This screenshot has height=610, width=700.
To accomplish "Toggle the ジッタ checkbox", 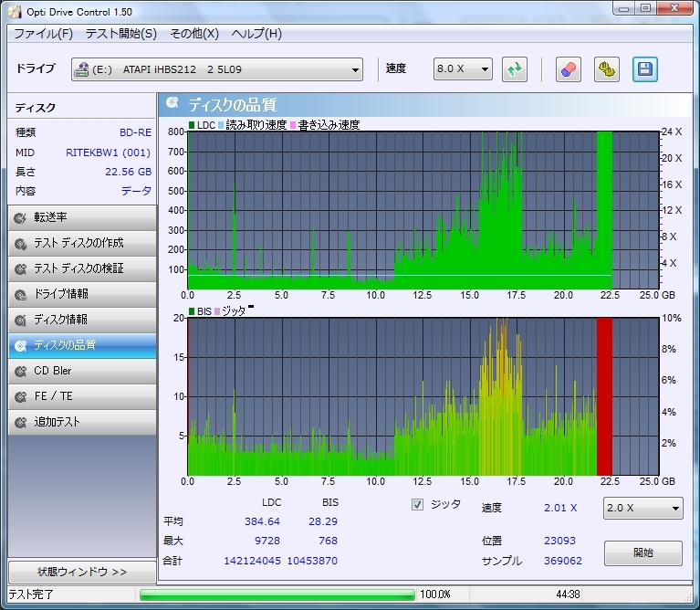I will pos(418,504).
